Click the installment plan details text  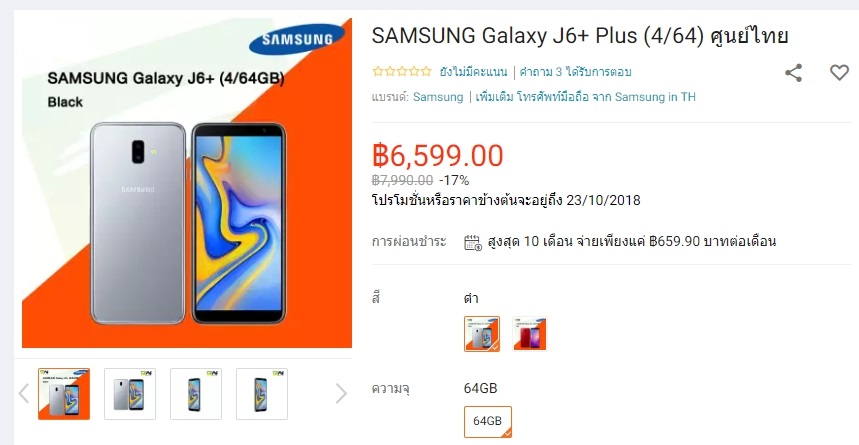click(x=631, y=241)
